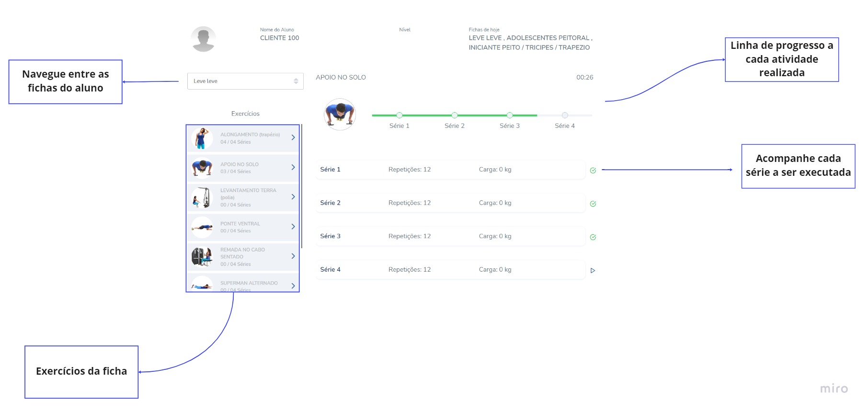Click the Ponte Ventral thumbnail image
The image size is (868, 413).
202,227
